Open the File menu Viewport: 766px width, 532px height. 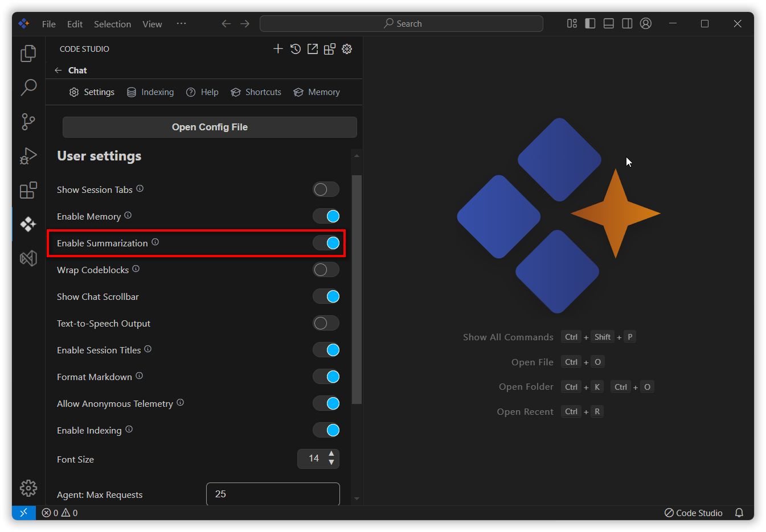49,24
